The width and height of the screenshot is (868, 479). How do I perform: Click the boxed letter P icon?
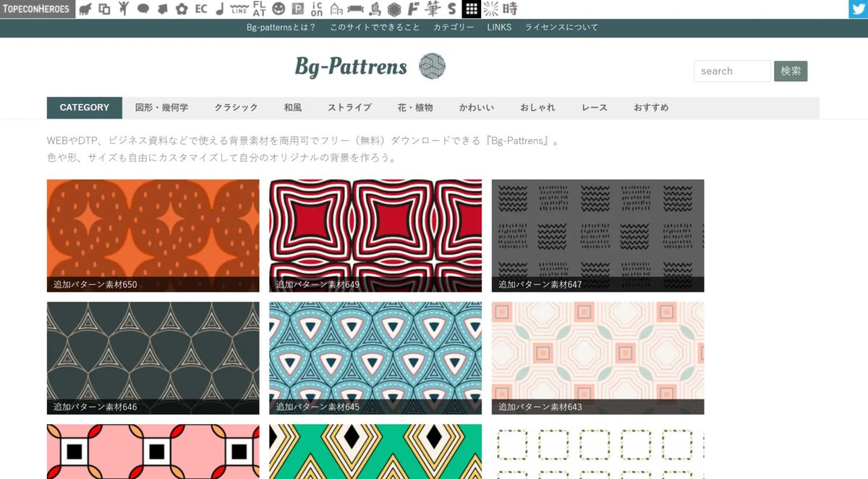point(297,9)
